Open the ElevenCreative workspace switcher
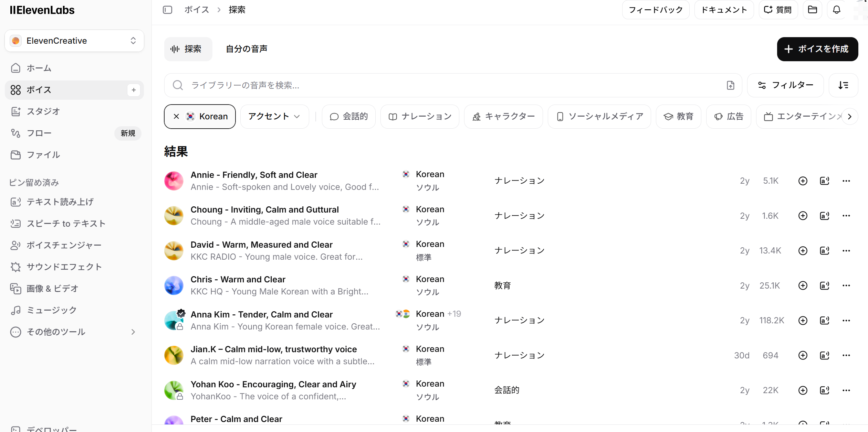Image resolution: width=868 pixels, height=432 pixels. coord(74,41)
